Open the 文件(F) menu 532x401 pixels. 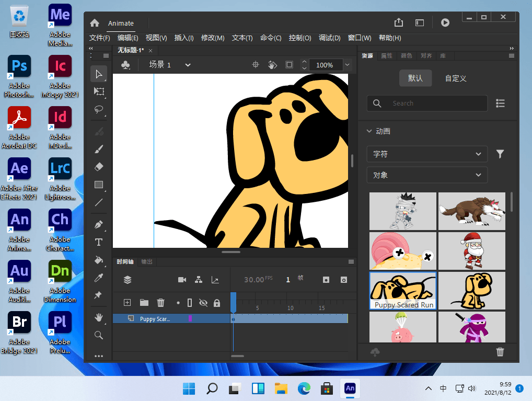(99, 38)
